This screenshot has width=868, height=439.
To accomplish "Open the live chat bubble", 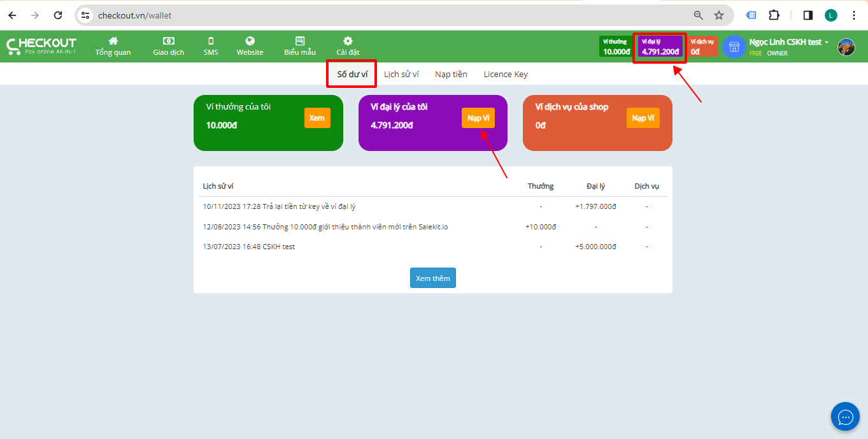I will pyautogui.click(x=845, y=417).
